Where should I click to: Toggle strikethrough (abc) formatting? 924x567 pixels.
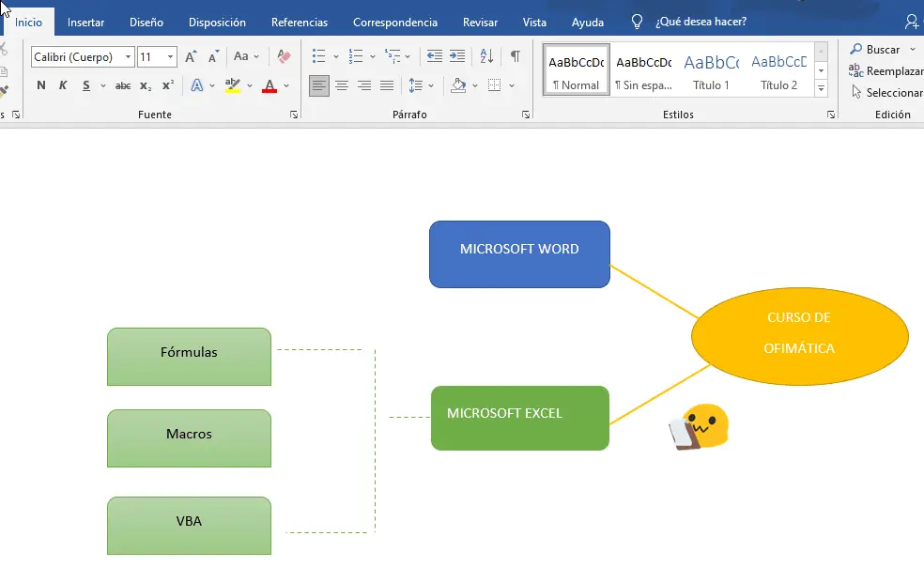(123, 86)
